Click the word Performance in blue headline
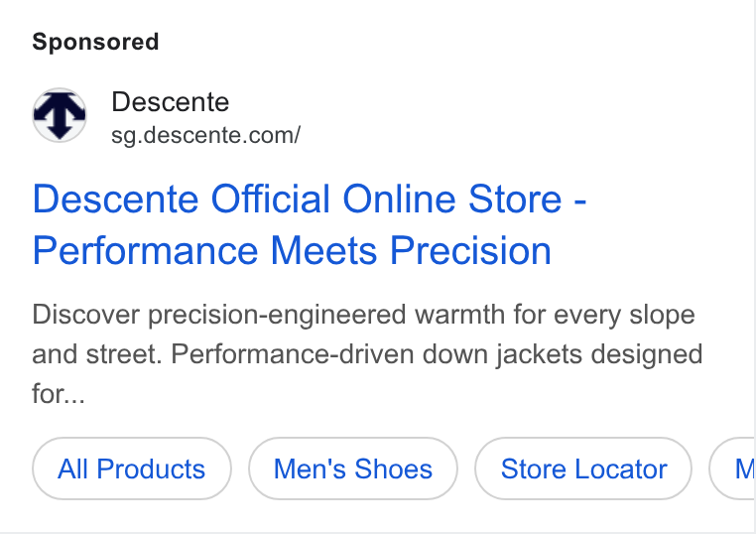Screen dimensions: 756x534 pyautogui.click(x=145, y=251)
